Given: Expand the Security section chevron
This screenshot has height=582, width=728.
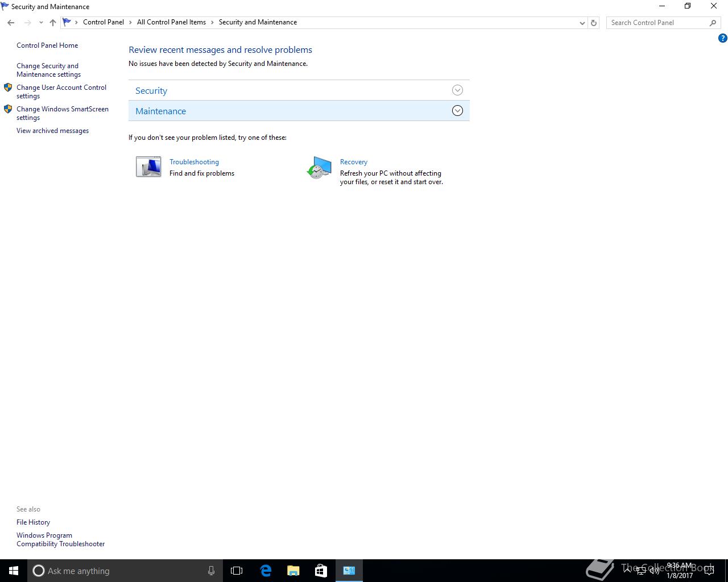Looking at the screenshot, I should (x=457, y=90).
